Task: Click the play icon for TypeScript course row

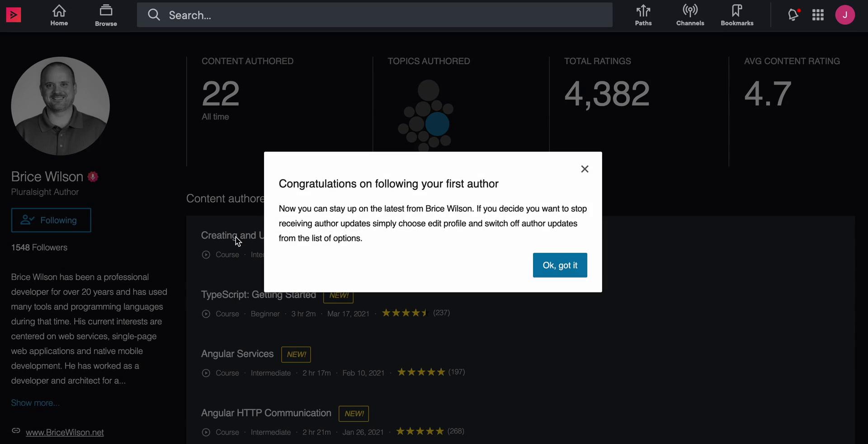Action: click(206, 314)
